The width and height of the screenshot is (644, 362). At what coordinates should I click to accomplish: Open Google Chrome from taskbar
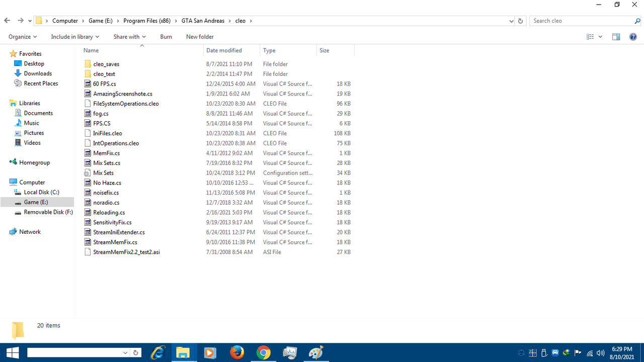tap(263, 352)
